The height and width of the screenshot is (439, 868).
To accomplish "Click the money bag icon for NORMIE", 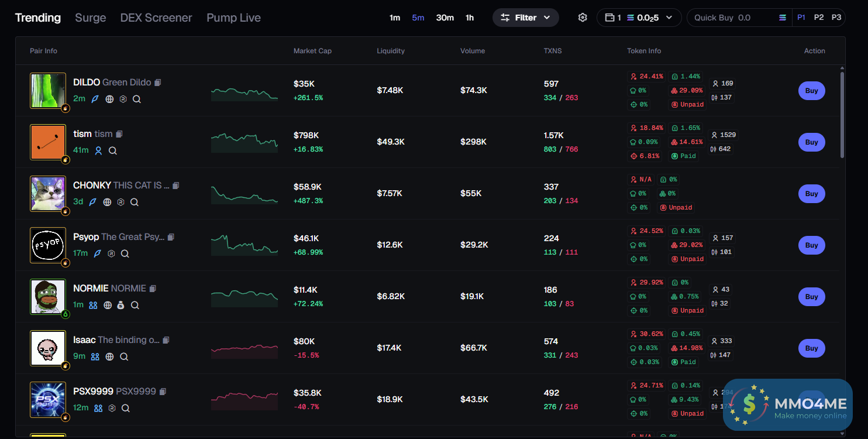I will coord(120,305).
